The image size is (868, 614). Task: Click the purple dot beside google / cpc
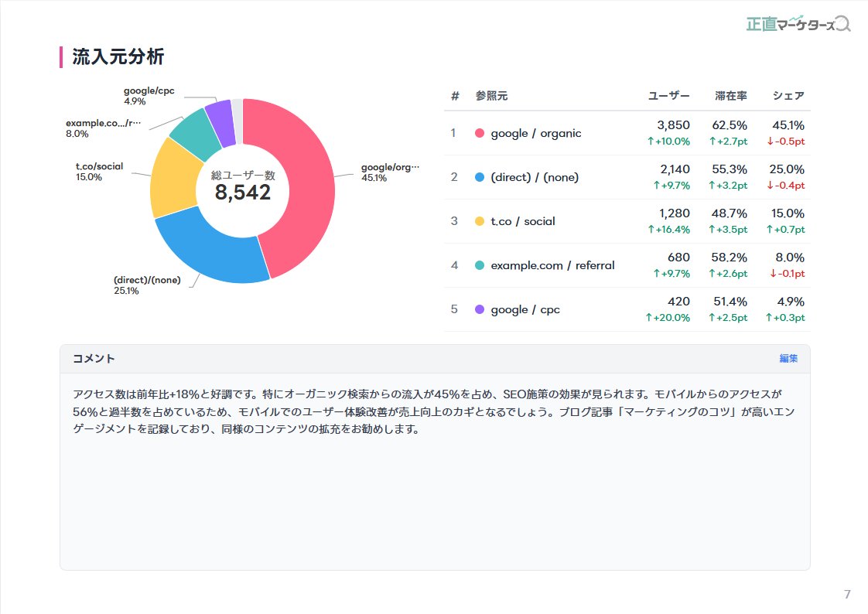coord(480,309)
